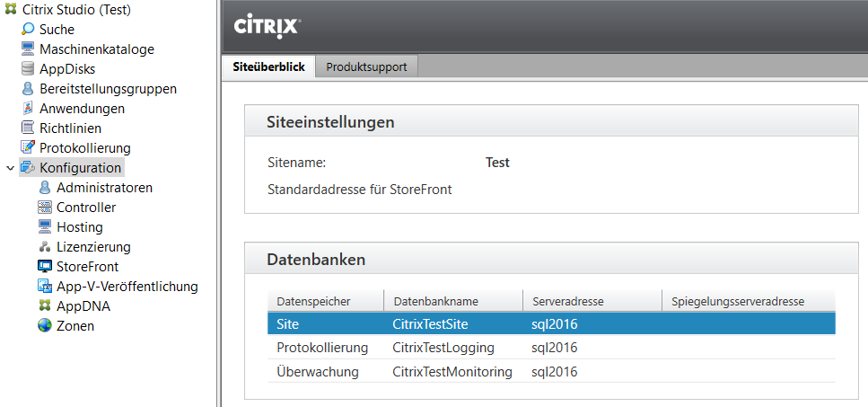The width and height of the screenshot is (868, 407).
Task: Select the Maschinenkataloge icon in tree
Action: [x=28, y=49]
